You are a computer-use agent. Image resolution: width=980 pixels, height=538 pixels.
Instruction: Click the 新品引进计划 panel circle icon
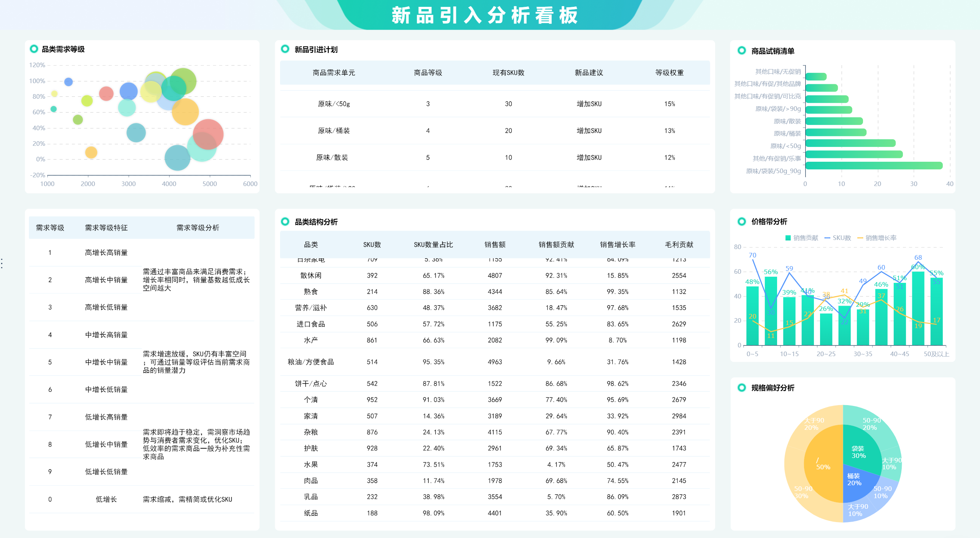coord(285,49)
